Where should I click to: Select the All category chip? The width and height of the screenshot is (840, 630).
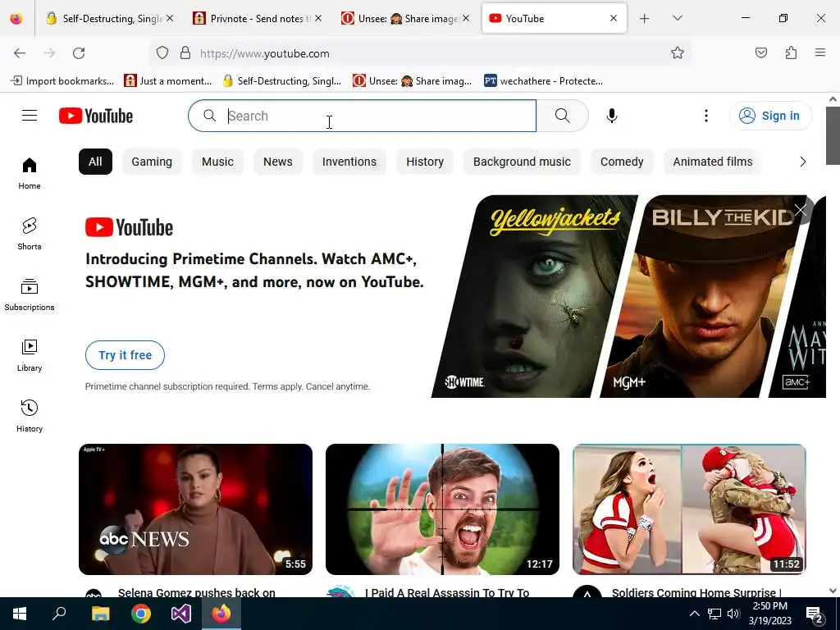click(x=95, y=162)
